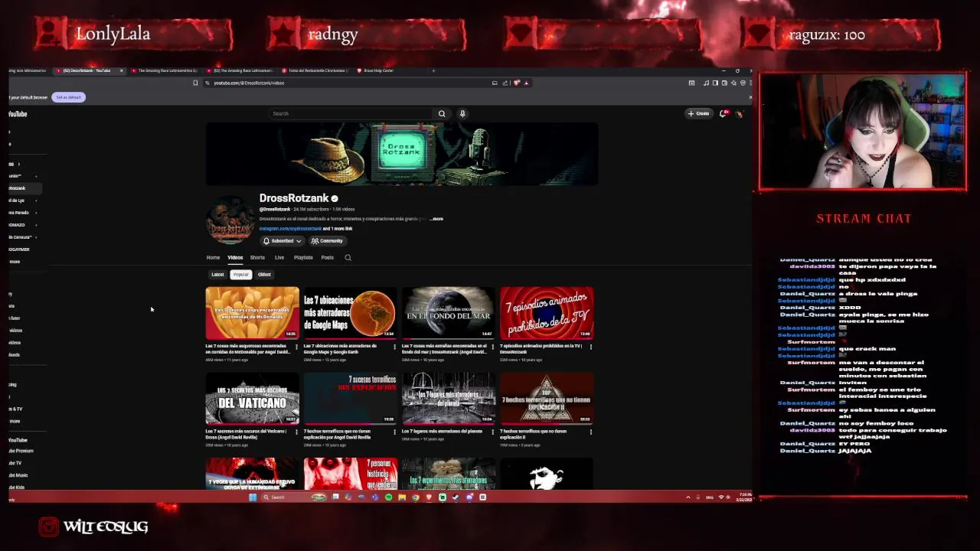Activate voice search microphone icon

coord(462,113)
